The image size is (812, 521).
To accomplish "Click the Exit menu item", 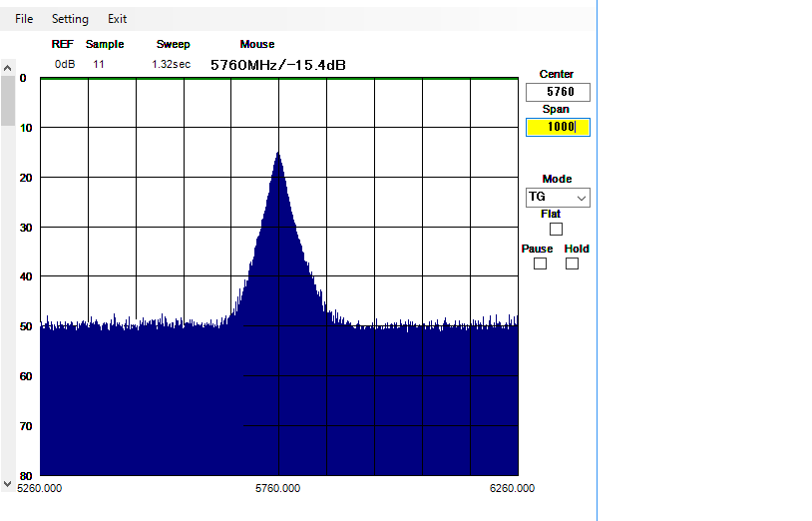I will [x=118, y=19].
